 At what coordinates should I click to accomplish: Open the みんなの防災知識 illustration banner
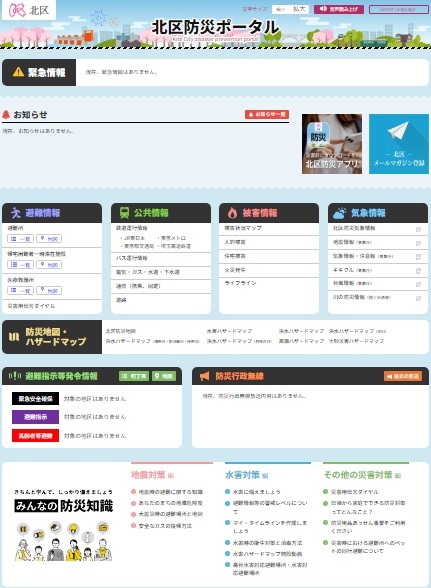tap(63, 525)
